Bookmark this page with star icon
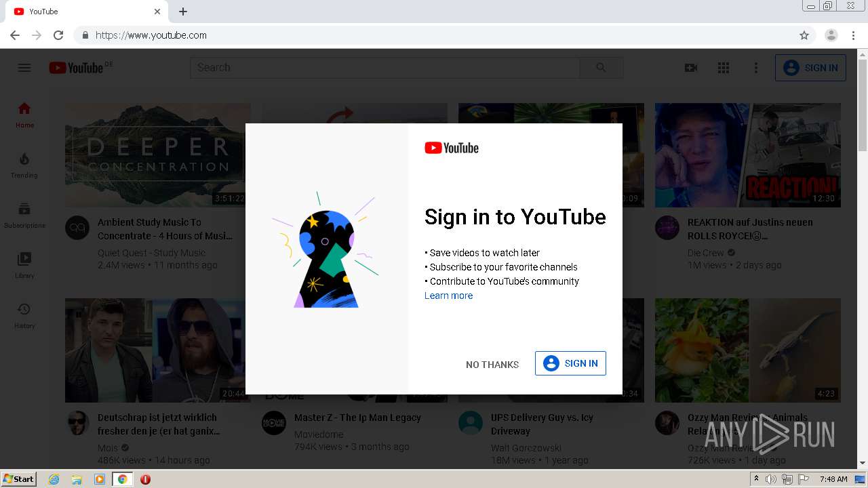Viewport: 868px width, 488px height. pyautogui.click(x=804, y=35)
